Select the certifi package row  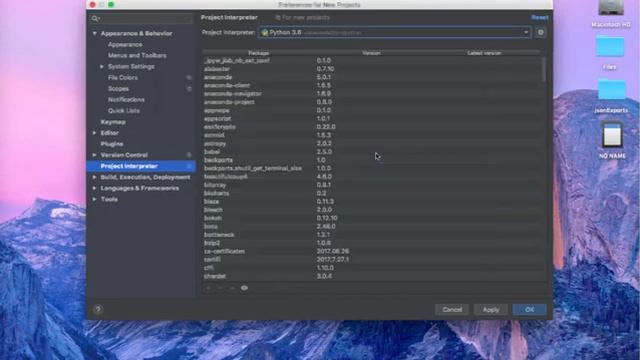[371, 260]
